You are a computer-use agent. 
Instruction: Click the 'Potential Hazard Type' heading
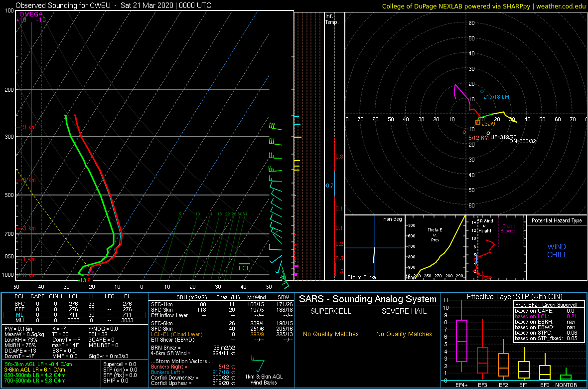(556, 220)
